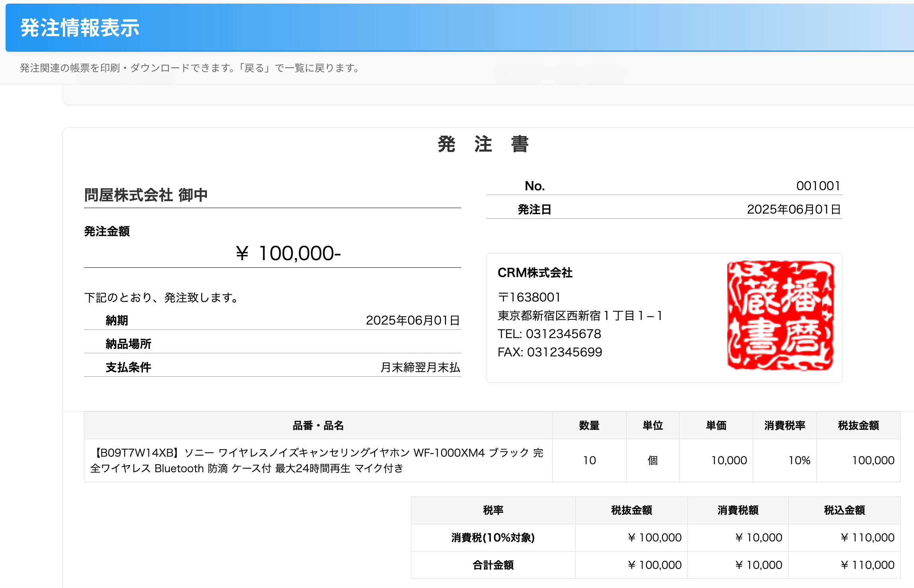
Task: Click order number 001001
Action: (818, 186)
